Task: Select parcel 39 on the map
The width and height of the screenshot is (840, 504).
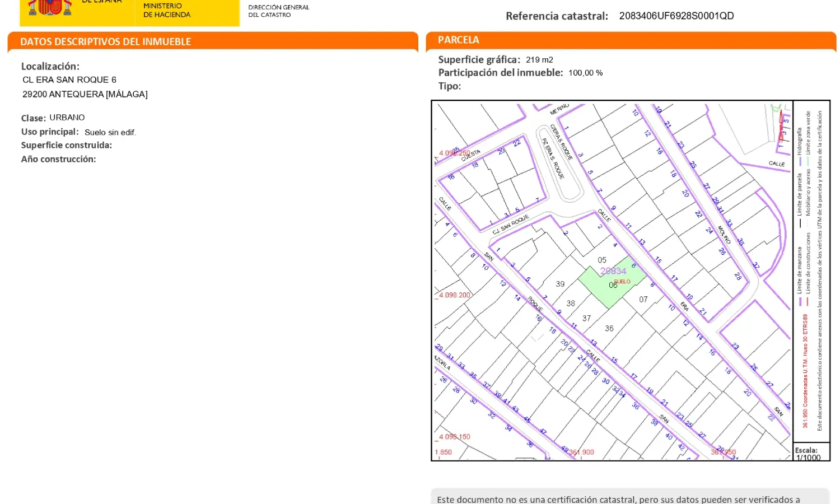Action: click(561, 284)
